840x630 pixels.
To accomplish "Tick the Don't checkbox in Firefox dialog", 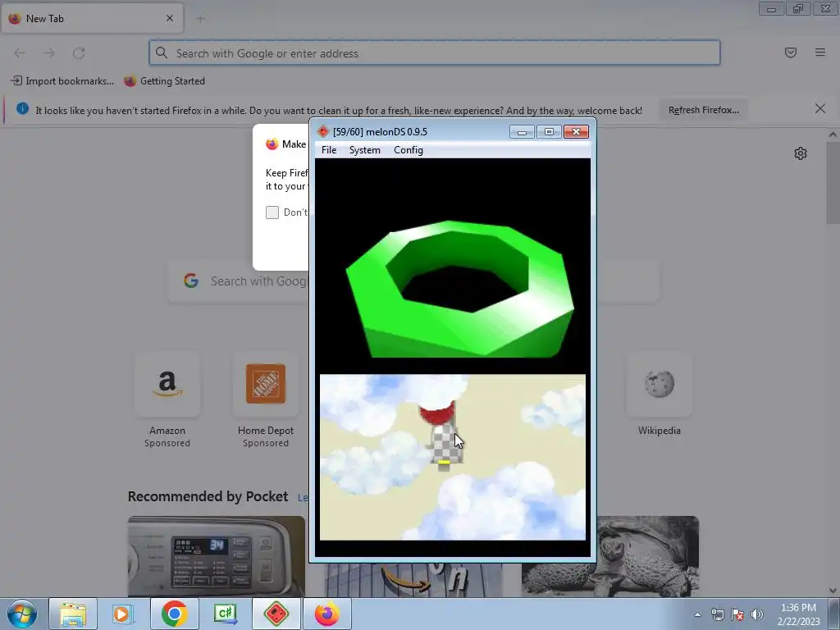I will tap(272, 212).
